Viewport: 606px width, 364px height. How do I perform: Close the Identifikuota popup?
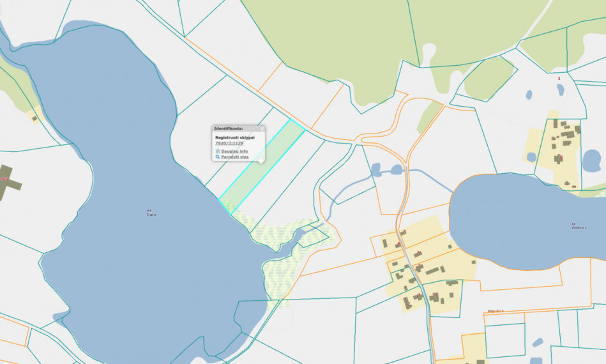[x=262, y=128]
